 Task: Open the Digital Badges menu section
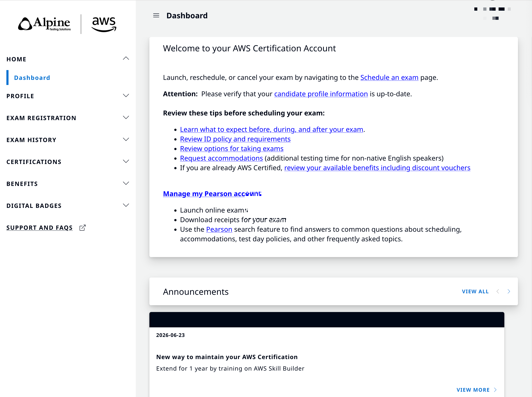pos(68,206)
